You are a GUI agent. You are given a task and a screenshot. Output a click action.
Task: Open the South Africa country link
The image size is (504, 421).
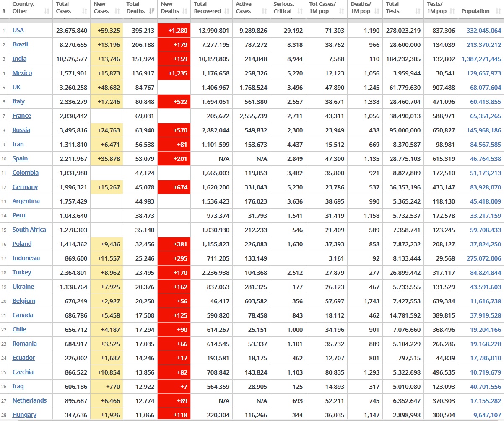29,230
